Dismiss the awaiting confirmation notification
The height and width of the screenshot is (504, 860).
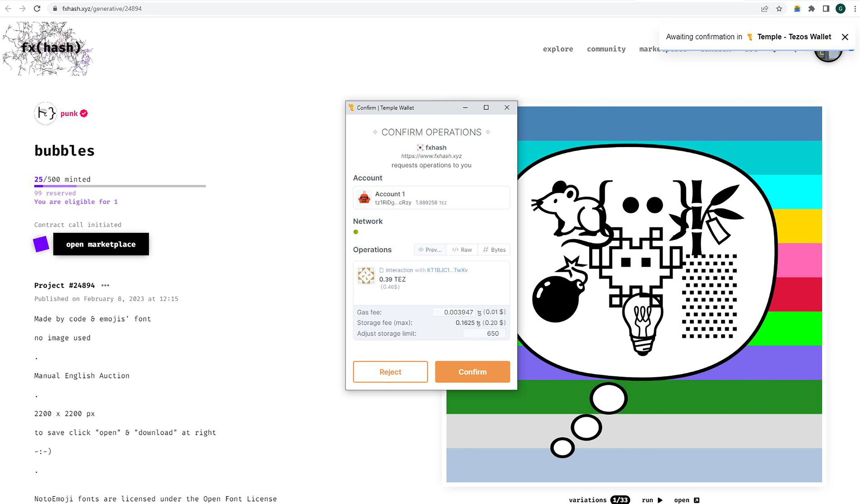pos(845,37)
